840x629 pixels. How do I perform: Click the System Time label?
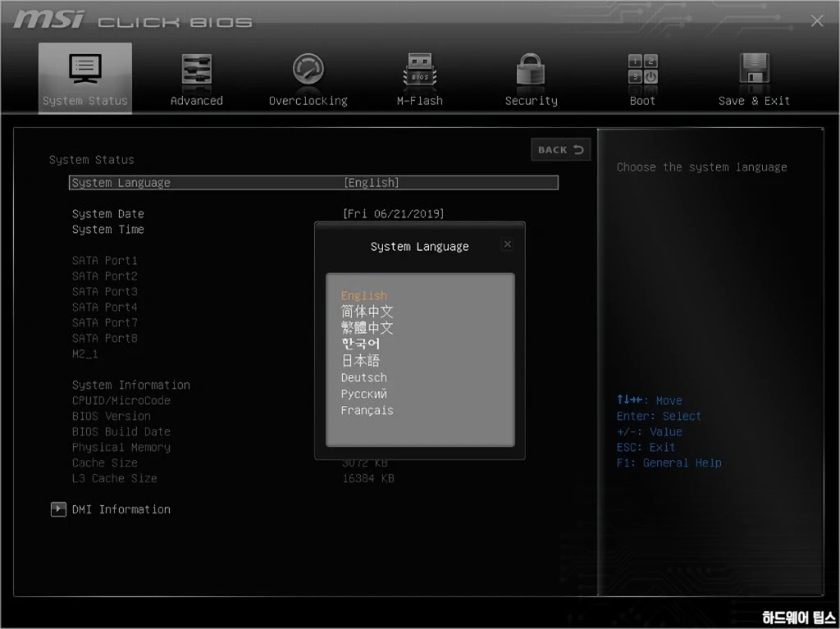pos(108,230)
